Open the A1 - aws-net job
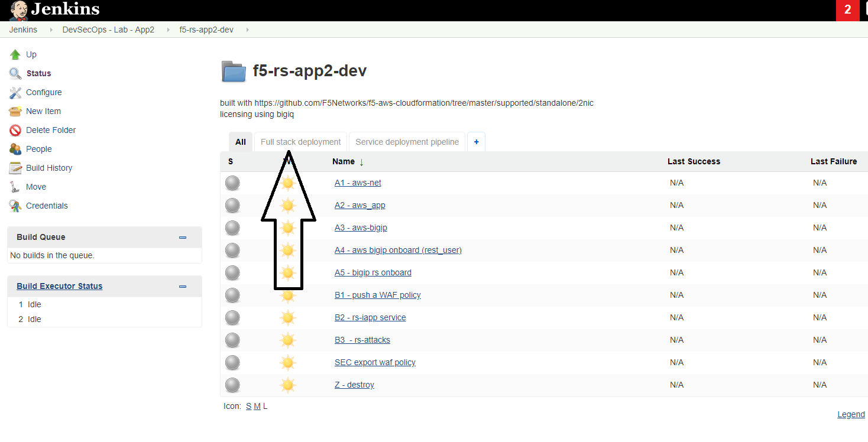 tap(358, 183)
